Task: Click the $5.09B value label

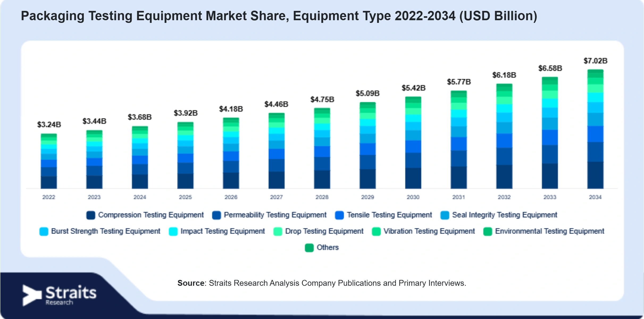Action: point(368,94)
